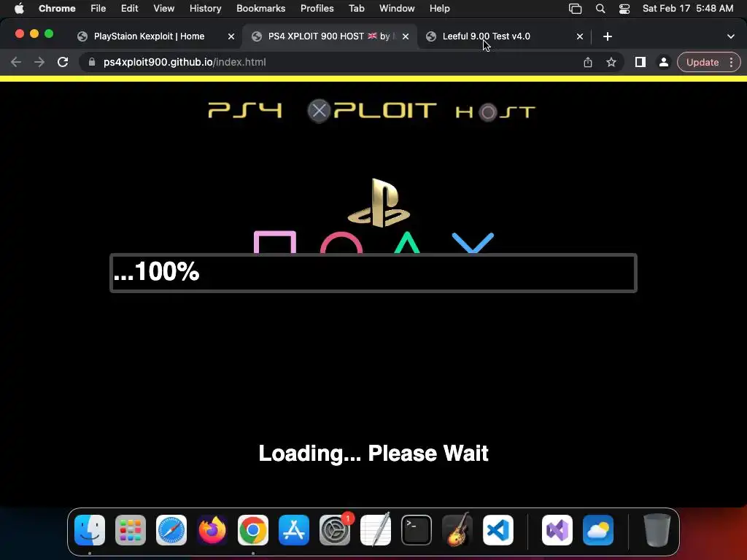Open GarageBand from the dock
Viewport: 747px width, 560px height.
click(x=457, y=530)
